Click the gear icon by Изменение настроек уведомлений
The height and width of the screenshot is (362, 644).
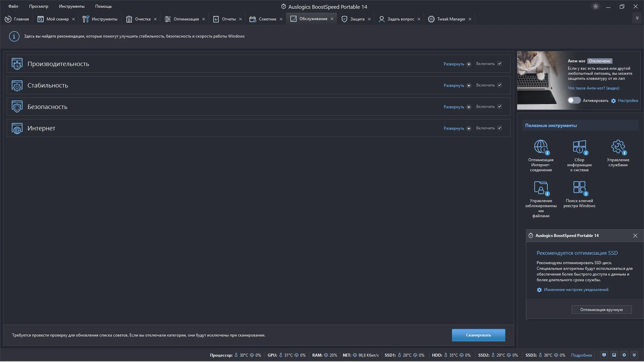539,290
